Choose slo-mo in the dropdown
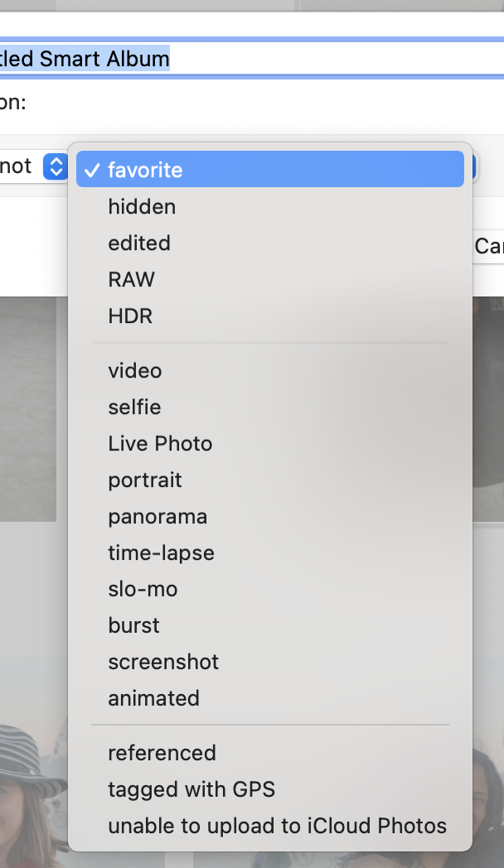The height and width of the screenshot is (868, 504). coord(143,589)
